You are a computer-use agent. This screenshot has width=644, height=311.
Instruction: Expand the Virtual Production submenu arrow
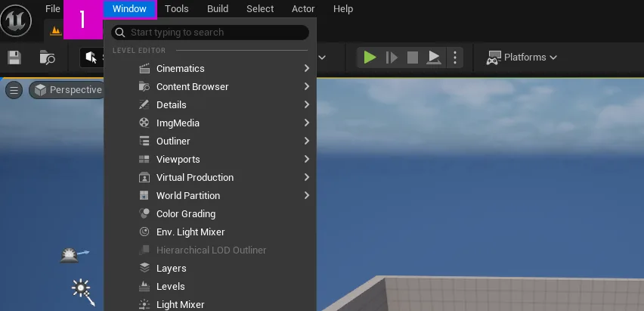[307, 177]
